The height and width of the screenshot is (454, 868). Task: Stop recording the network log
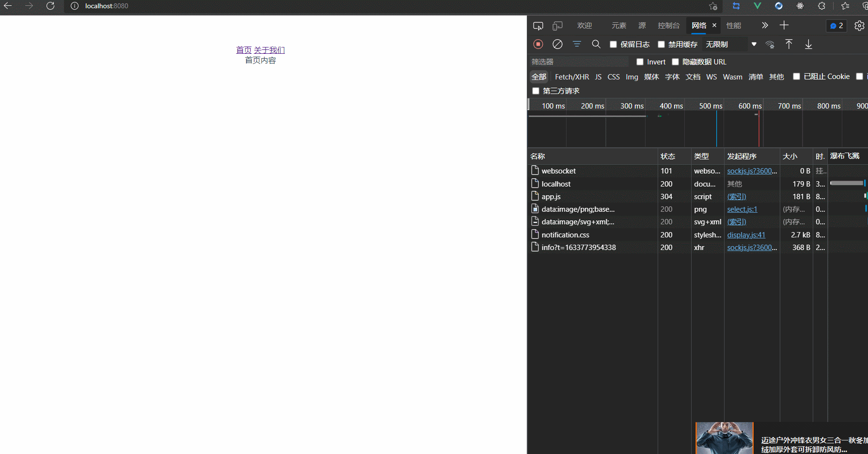tap(538, 44)
